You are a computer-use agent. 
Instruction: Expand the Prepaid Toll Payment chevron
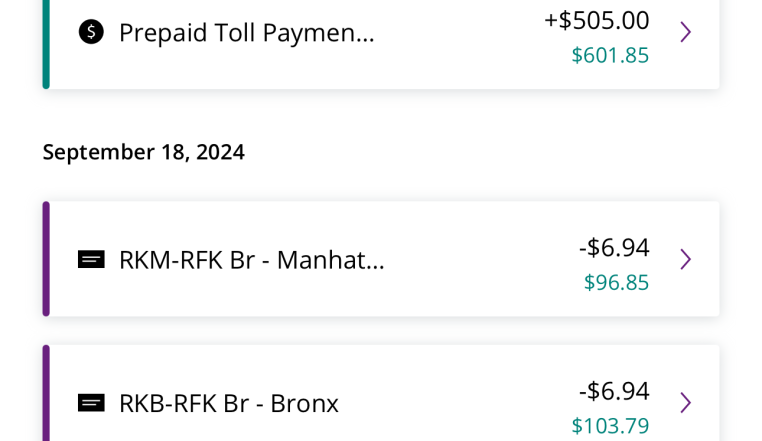click(686, 32)
